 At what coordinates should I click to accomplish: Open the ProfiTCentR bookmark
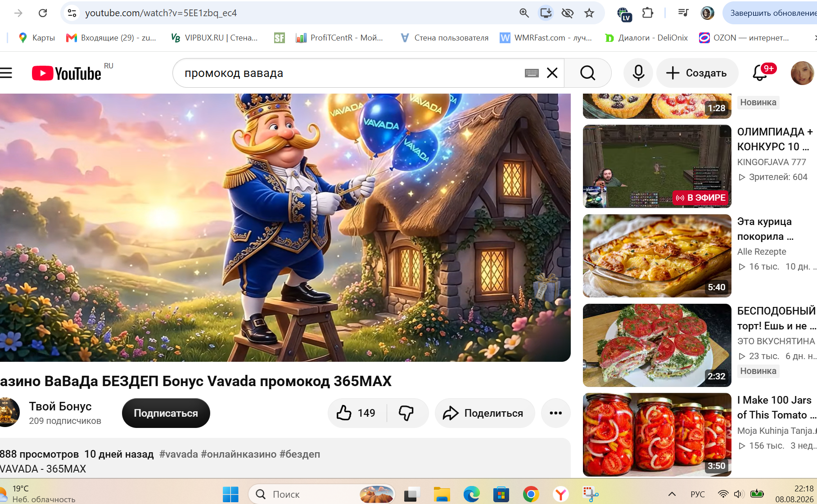(339, 38)
